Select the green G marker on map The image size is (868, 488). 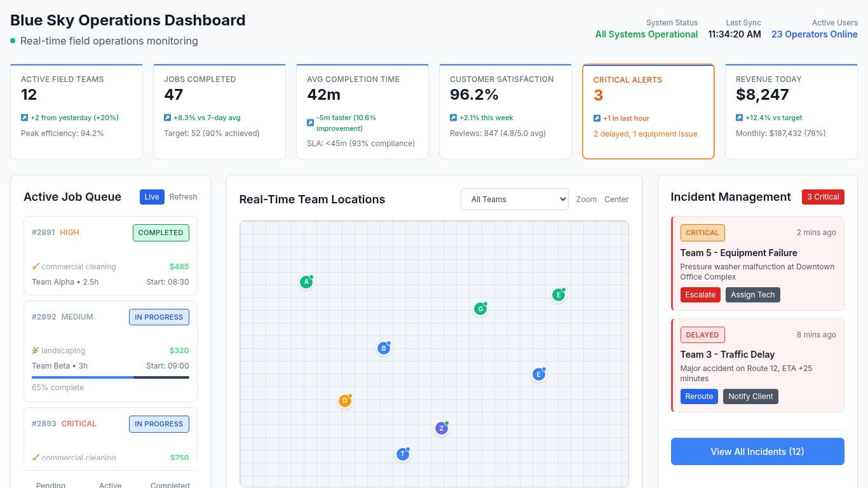(x=480, y=309)
